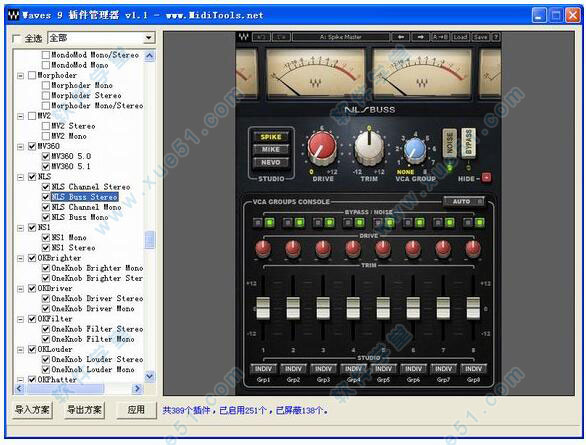Image resolution: width=586 pixels, height=445 pixels.
Task: Click the 应用 apply button
Action: (136, 410)
